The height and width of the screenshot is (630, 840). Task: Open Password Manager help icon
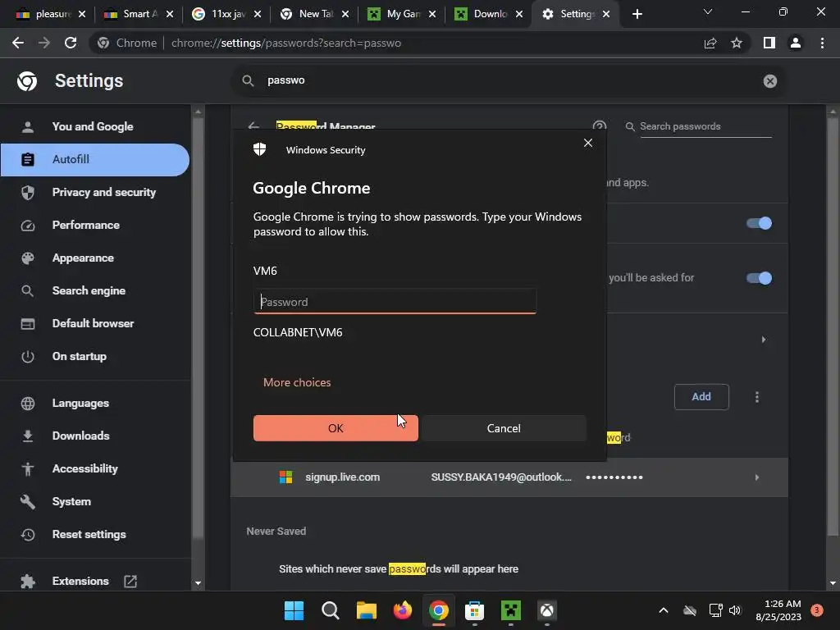600,126
